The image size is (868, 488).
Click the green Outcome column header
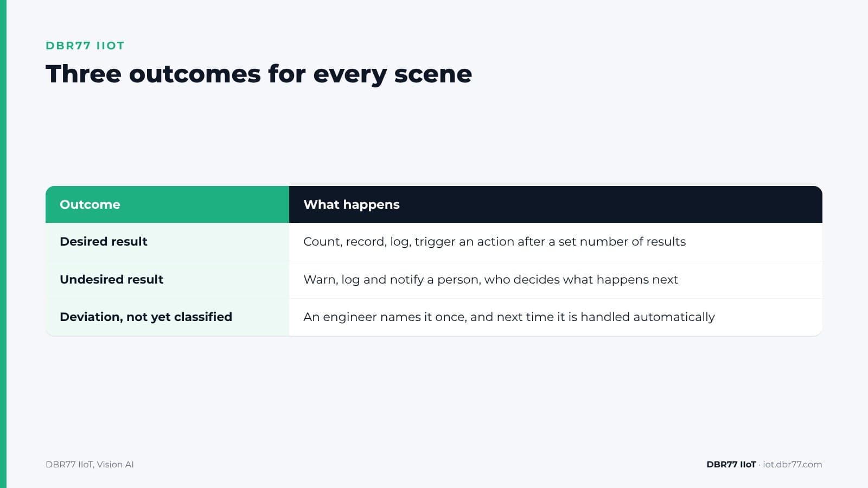click(167, 204)
